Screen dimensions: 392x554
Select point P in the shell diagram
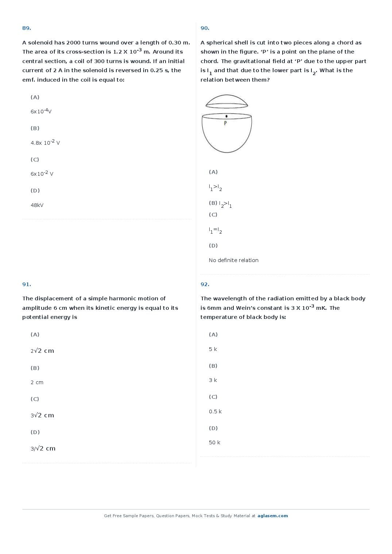(226, 116)
